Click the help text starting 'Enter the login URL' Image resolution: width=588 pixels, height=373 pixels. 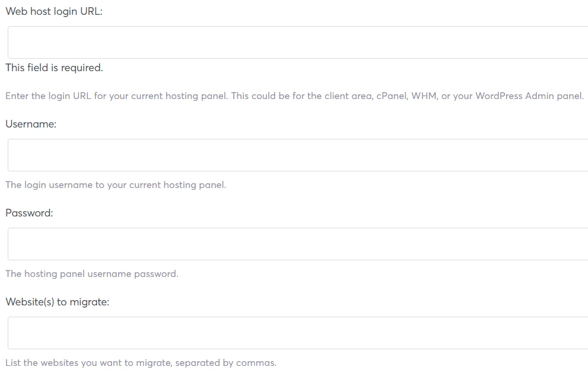point(295,96)
